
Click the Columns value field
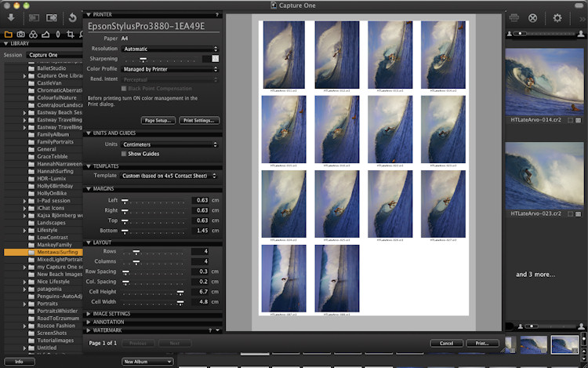(201, 261)
